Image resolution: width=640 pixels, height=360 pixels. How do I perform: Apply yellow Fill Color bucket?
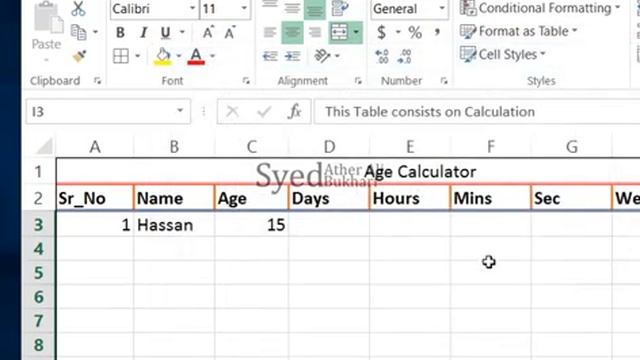click(x=162, y=56)
